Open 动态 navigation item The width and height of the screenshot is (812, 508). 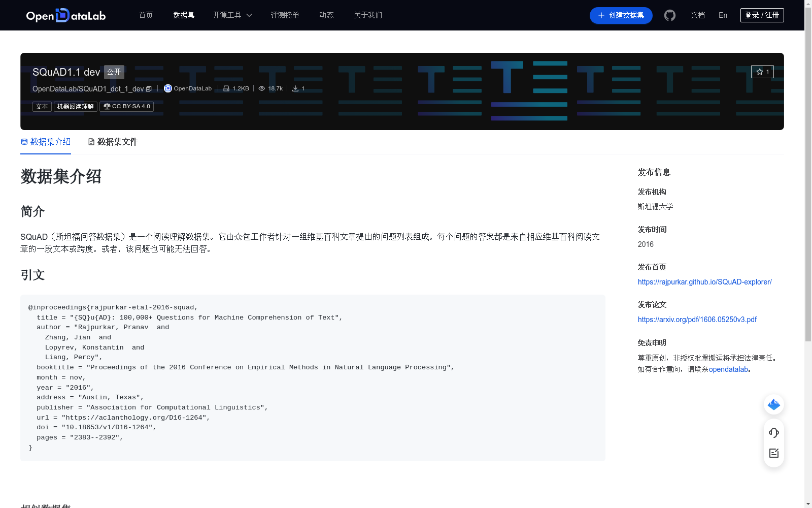click(x=326, y=15)
